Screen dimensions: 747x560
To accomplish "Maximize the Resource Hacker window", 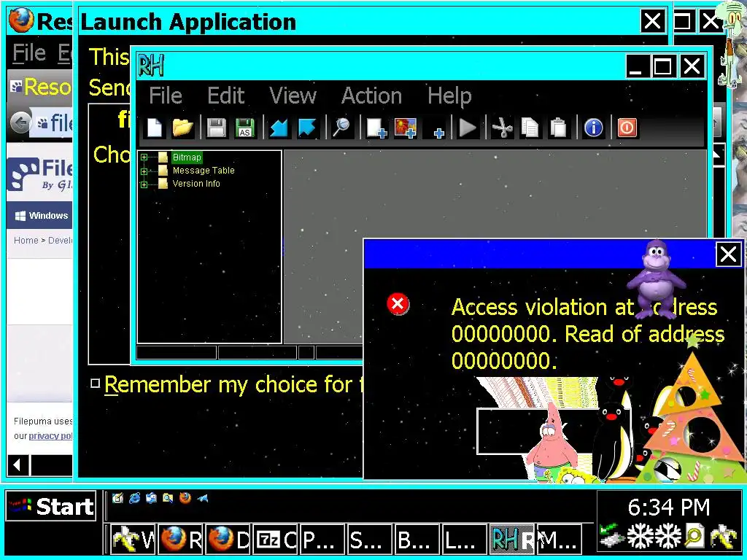I will (x=663, y=66).
